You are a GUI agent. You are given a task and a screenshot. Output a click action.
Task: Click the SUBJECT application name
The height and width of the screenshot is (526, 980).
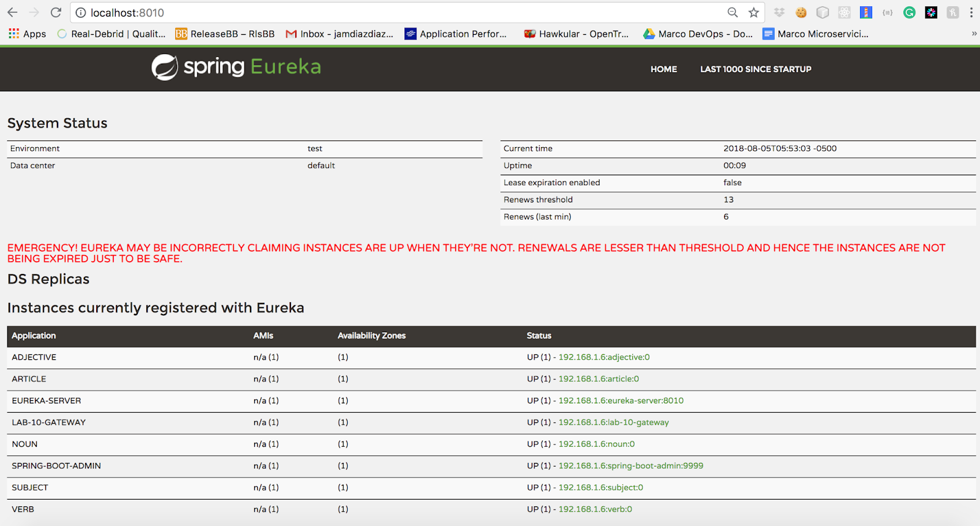tap(30, 488)
